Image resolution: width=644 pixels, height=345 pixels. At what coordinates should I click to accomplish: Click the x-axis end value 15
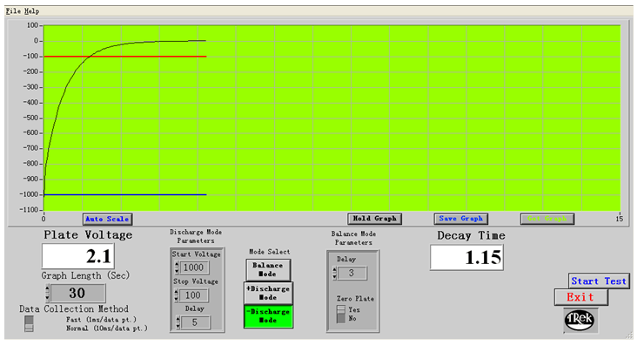coord(620,219)
